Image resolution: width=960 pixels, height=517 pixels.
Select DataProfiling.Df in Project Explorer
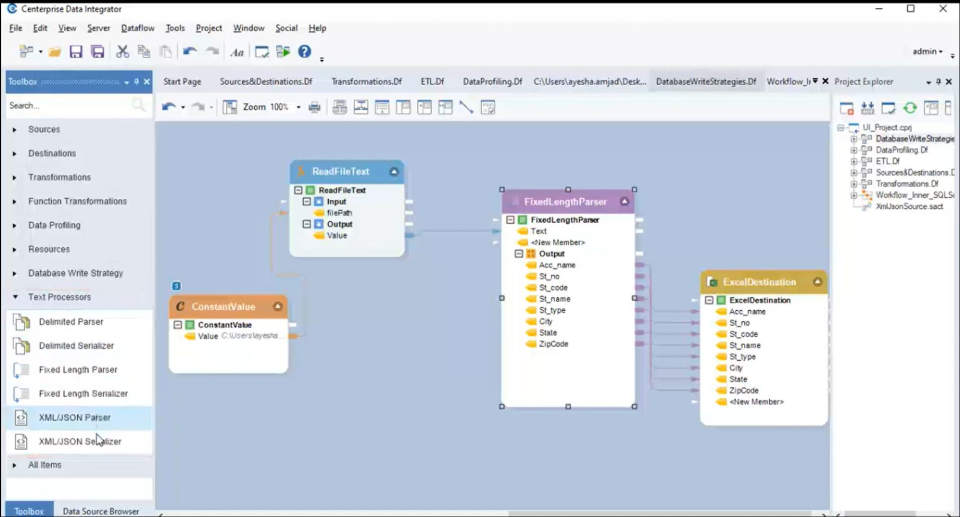click(x=902, y=150)
